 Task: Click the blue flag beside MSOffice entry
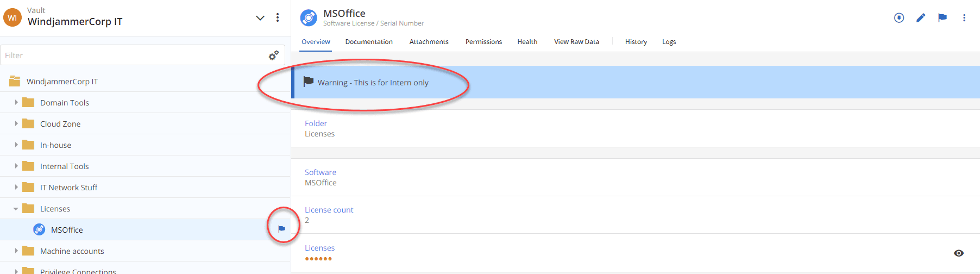pyautogui.click(x=281, y=229)
